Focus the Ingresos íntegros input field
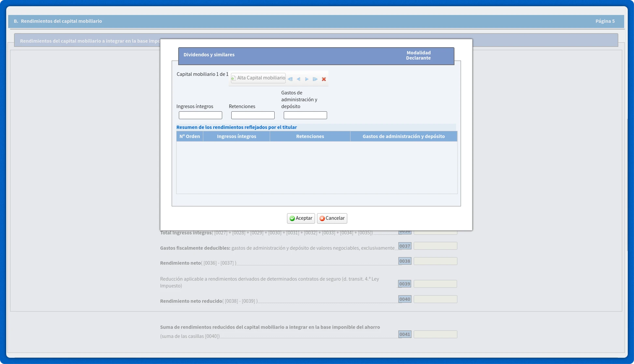Viewport: 634px width, 364px height. pos(200,115)
